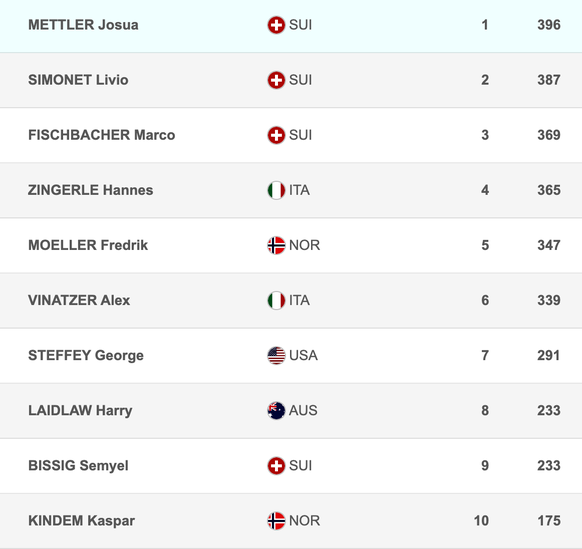Viewport: 582px width, 549px height.
Task: Select the 396 points value
Action: [x=549, y=25]
